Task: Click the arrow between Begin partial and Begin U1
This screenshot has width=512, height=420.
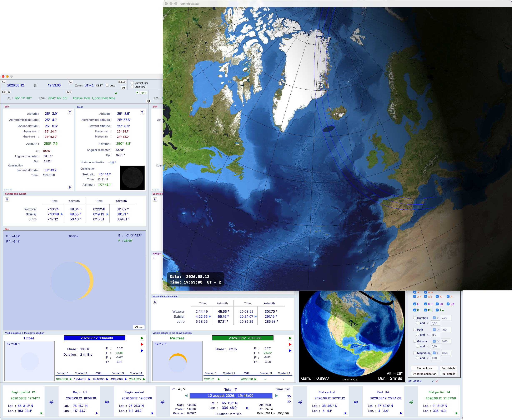Action: click(x=51, y=402)
